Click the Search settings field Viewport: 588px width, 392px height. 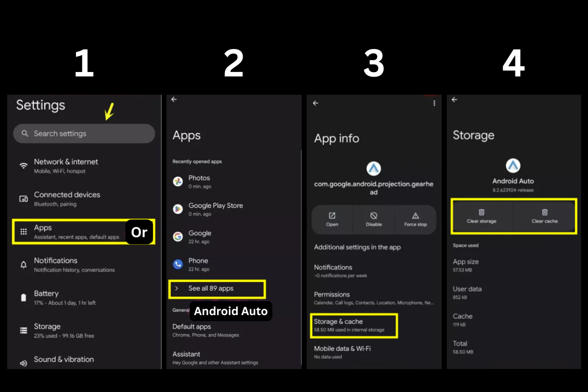click(x=84, y=133)
